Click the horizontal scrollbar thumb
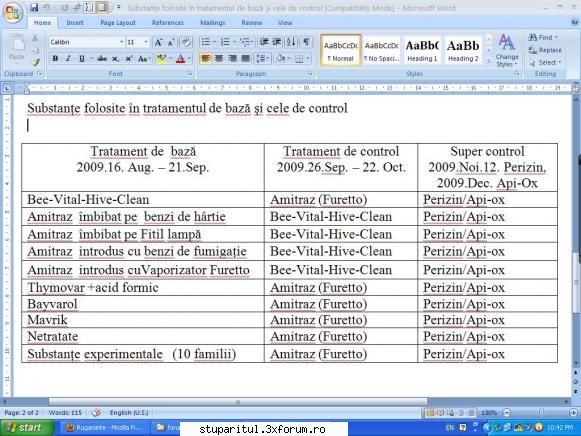Image resolution: width=581 pixels, height=436 pixels. click(238, 402)
